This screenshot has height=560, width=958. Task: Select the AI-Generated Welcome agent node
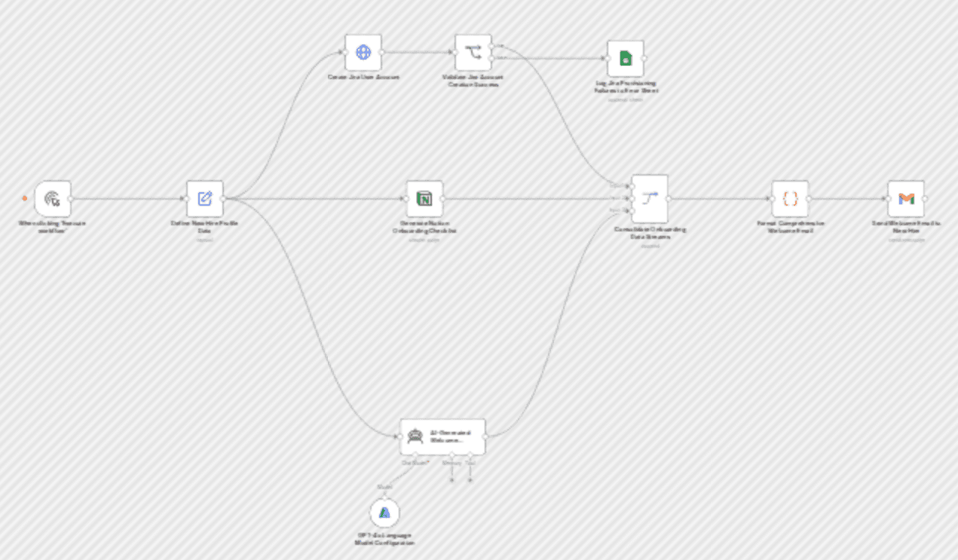pyautogui.click(x=442, y=436)
